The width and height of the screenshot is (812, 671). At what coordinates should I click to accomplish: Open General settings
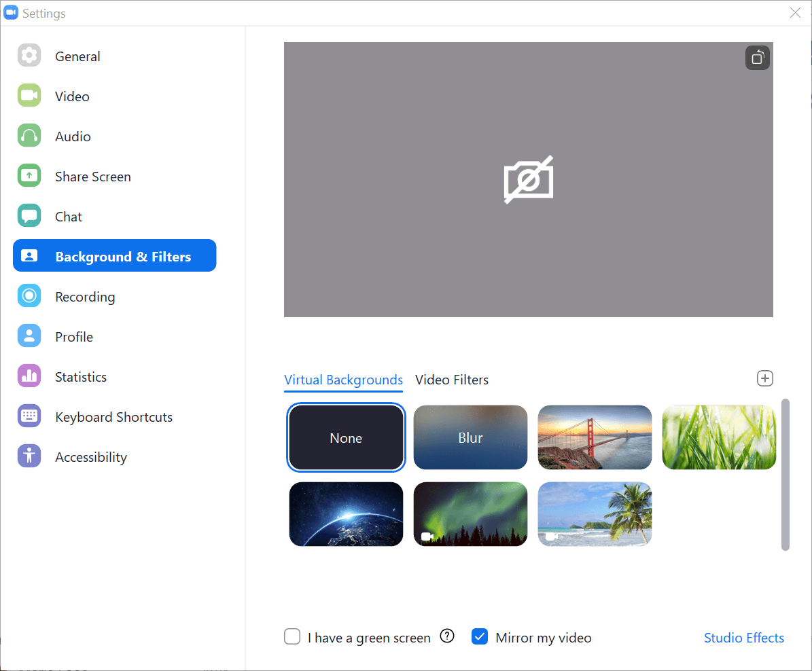point(77,56)
